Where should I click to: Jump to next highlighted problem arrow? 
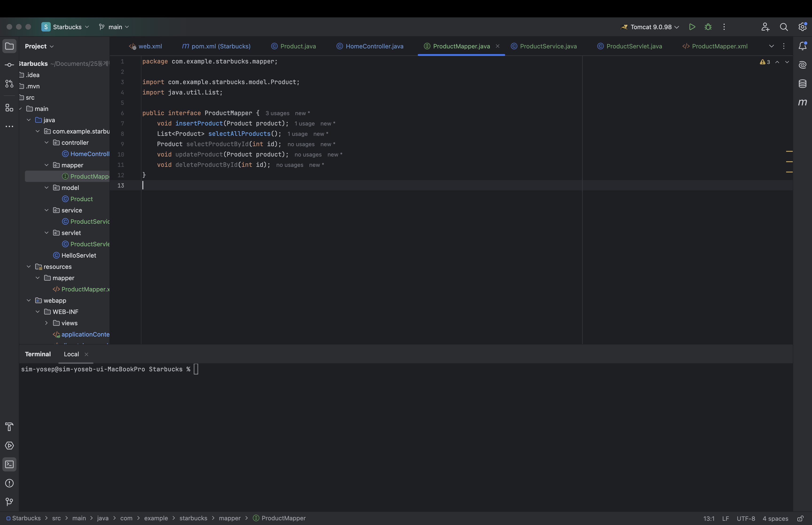(787, 62)
